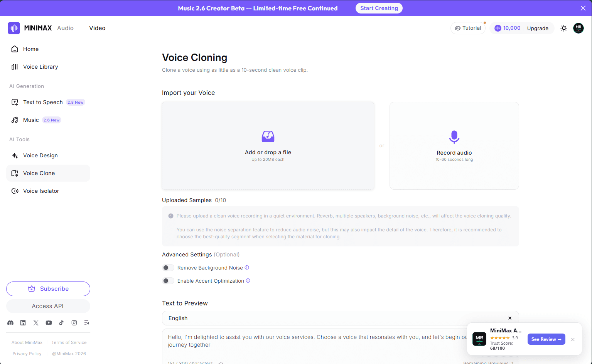Open Voice Isolator tool
The height and width of the screenshot is (364, 592).
[48, 191]
